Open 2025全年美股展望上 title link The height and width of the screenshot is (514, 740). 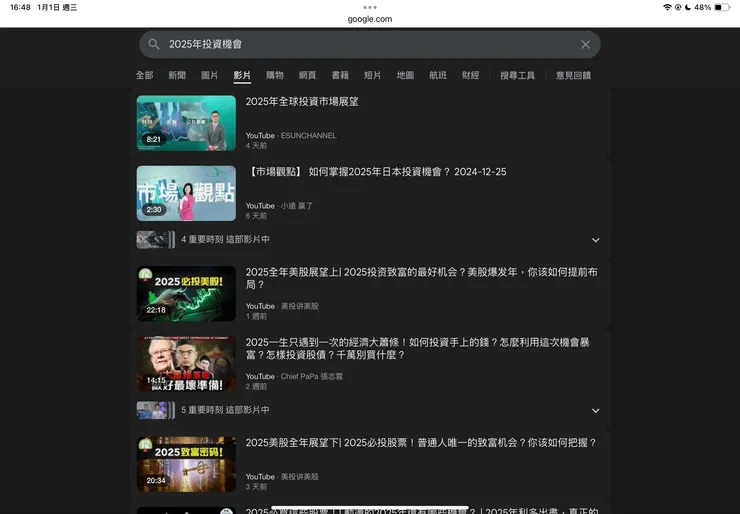point(421,278)
